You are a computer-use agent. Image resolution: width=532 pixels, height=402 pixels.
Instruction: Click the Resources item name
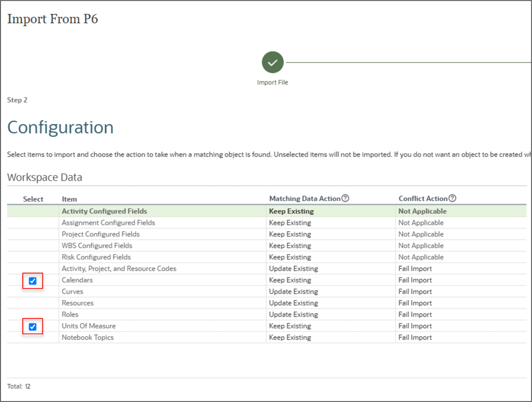(x=77, y=303)
